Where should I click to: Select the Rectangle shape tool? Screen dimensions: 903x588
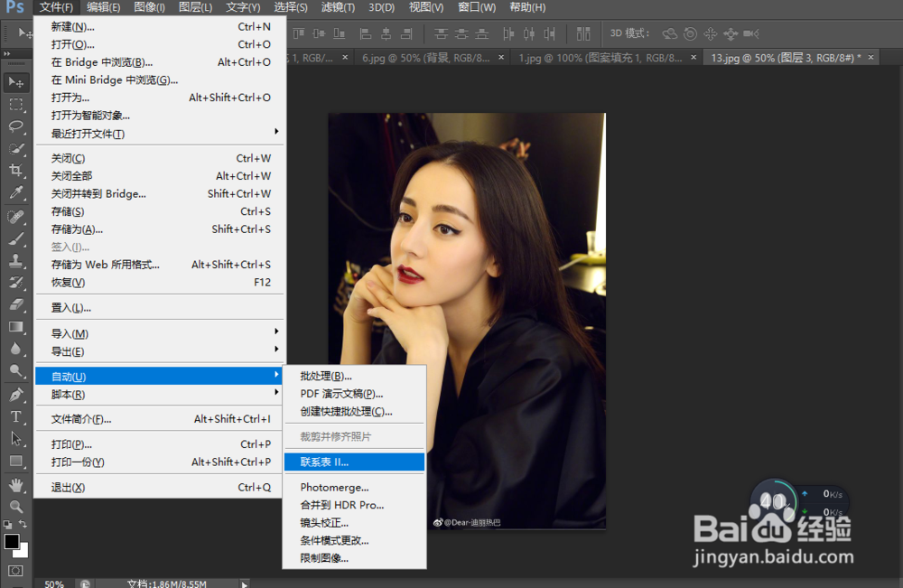16,460
